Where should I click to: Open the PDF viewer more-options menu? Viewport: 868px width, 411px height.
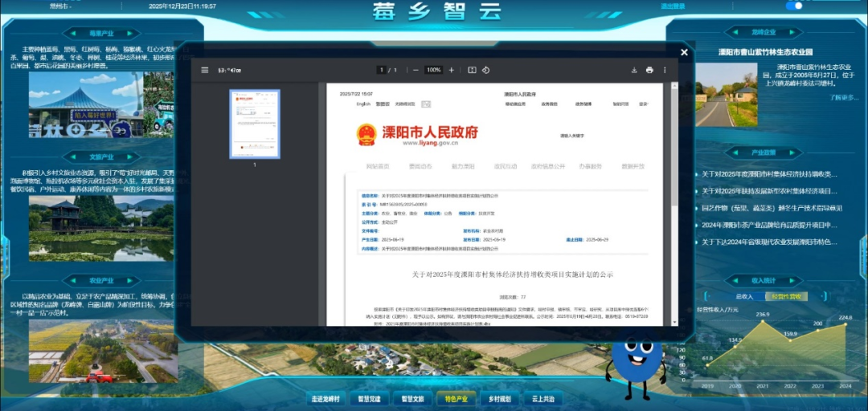point(665,70)
